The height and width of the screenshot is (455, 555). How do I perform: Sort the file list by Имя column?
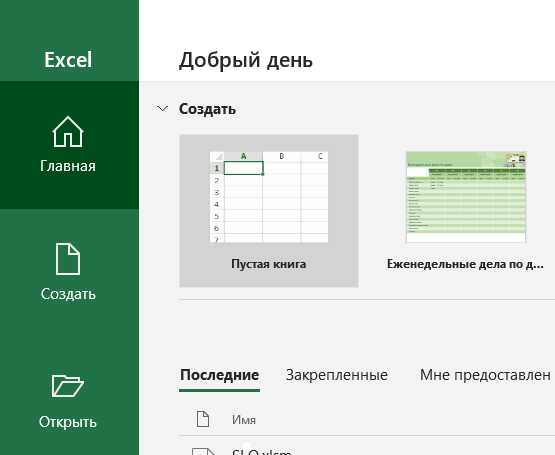[244, 420]
